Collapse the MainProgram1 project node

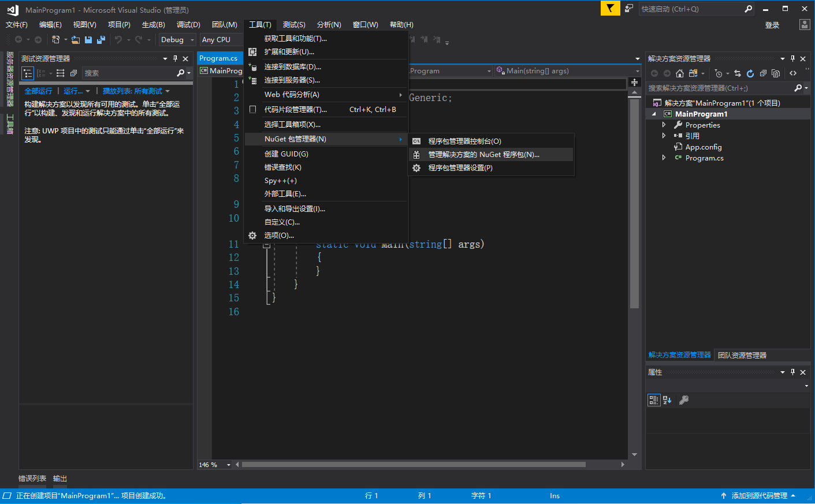point(654,114)
